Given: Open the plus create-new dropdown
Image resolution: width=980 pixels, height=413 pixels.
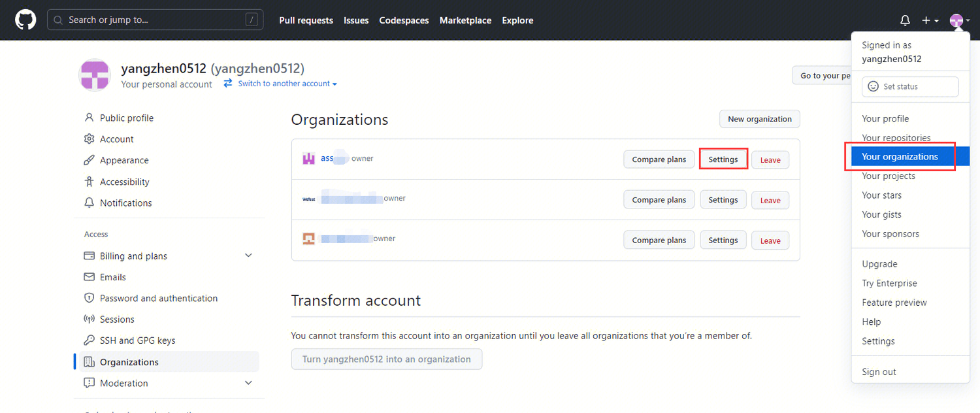Looking at the screenshot, I should (x=930, y=20).
